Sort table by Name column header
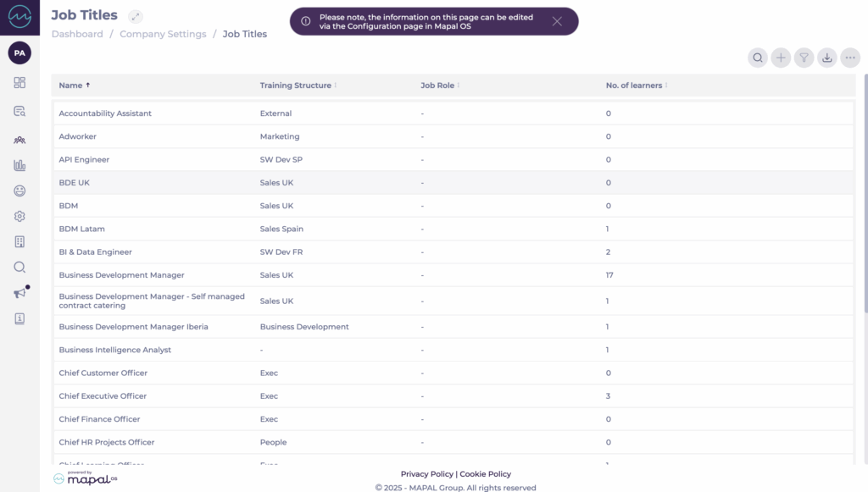 [x=71, y=86]
